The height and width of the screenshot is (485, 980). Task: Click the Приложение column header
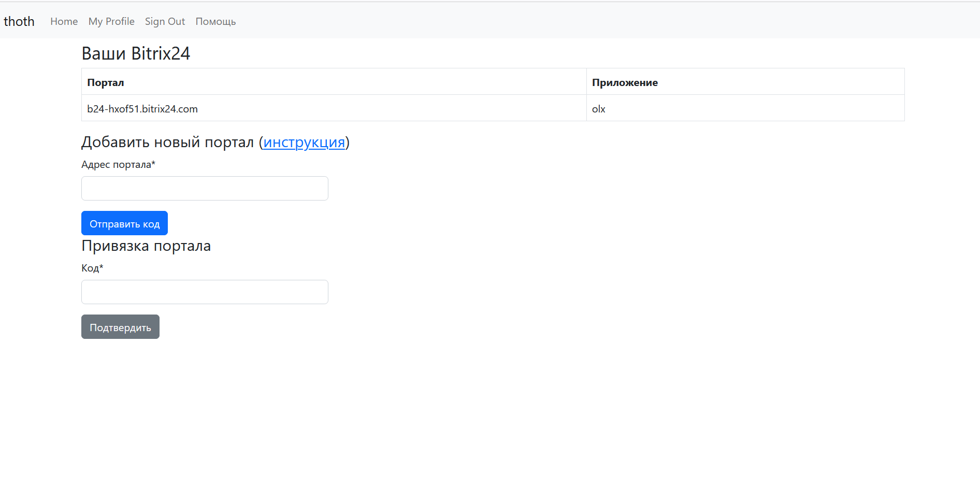(625, 82)
